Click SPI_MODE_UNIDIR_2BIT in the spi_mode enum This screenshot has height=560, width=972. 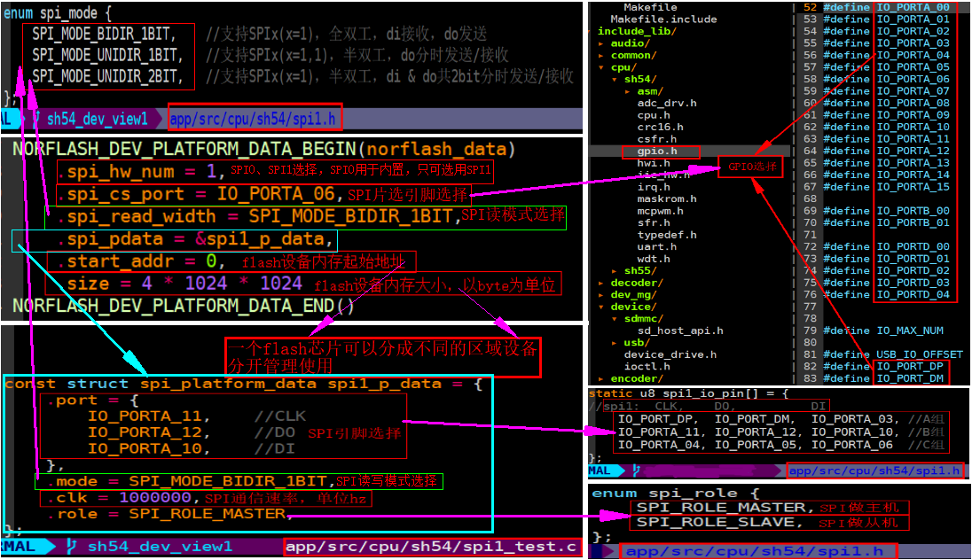click(108, 76)
